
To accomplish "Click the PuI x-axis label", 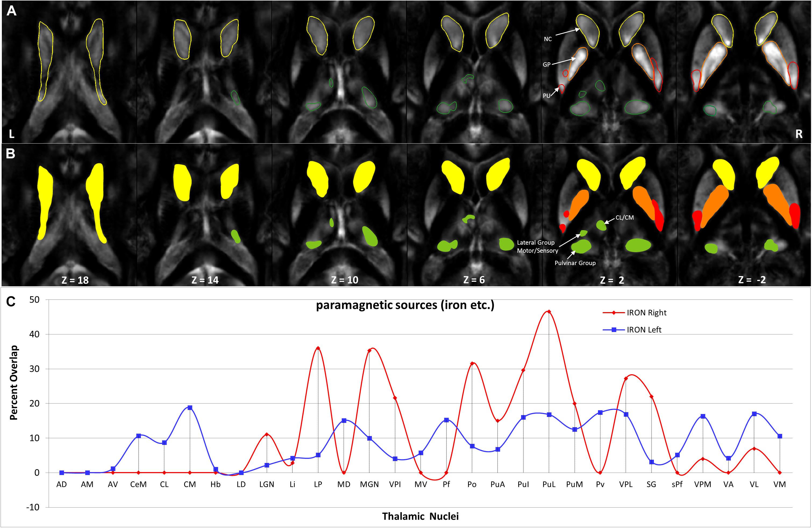I will (523, 484).
